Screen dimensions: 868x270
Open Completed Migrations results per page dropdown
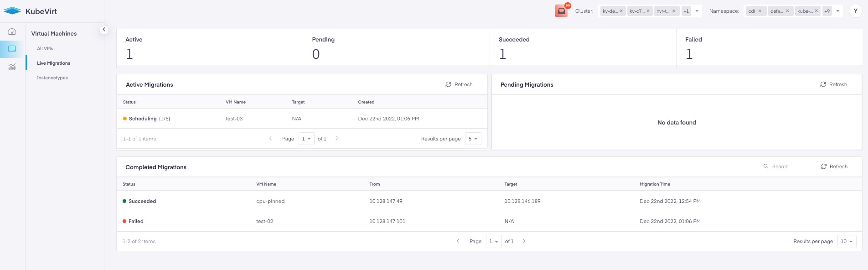[847, 241]
